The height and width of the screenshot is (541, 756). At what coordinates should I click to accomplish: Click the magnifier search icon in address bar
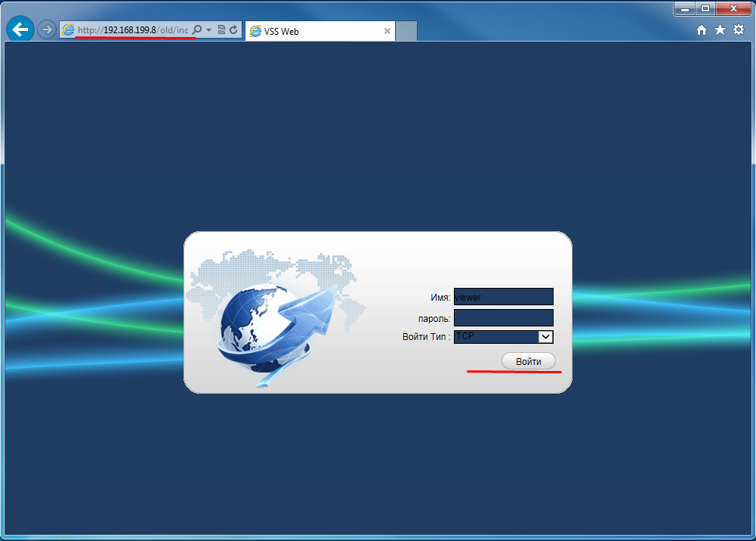click(x=197, y=30)
